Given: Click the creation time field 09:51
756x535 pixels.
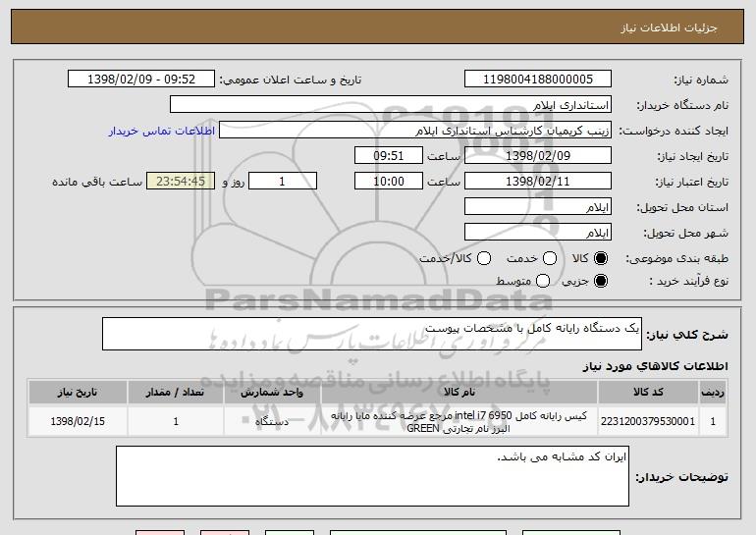Looking at the screenshot, I should (389, 156).
